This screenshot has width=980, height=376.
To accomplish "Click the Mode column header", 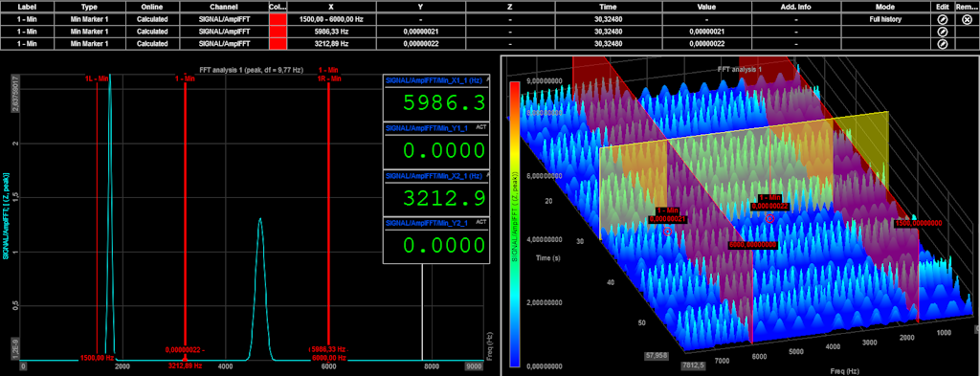I will [x=885, y=7].
